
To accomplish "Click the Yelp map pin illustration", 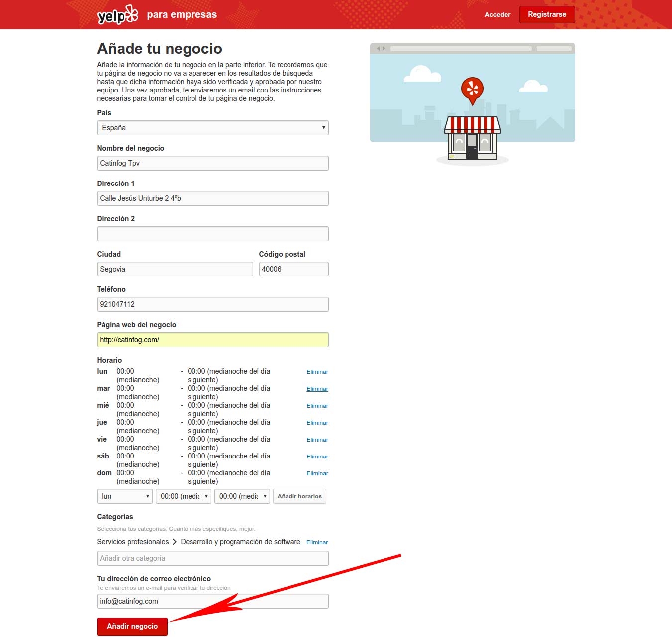I will point(473,91).
